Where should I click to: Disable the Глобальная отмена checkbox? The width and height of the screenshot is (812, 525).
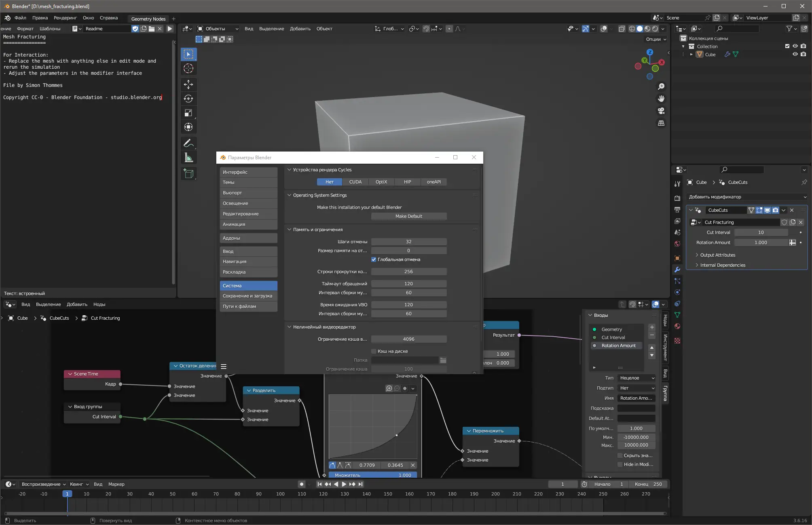tap(374, 259)
